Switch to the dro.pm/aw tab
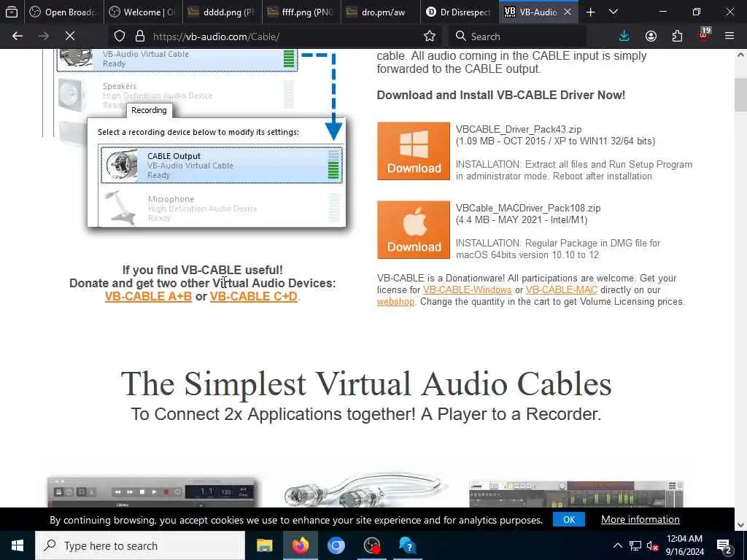The height and width of the screenshot is (560, 747). [380, 12]
